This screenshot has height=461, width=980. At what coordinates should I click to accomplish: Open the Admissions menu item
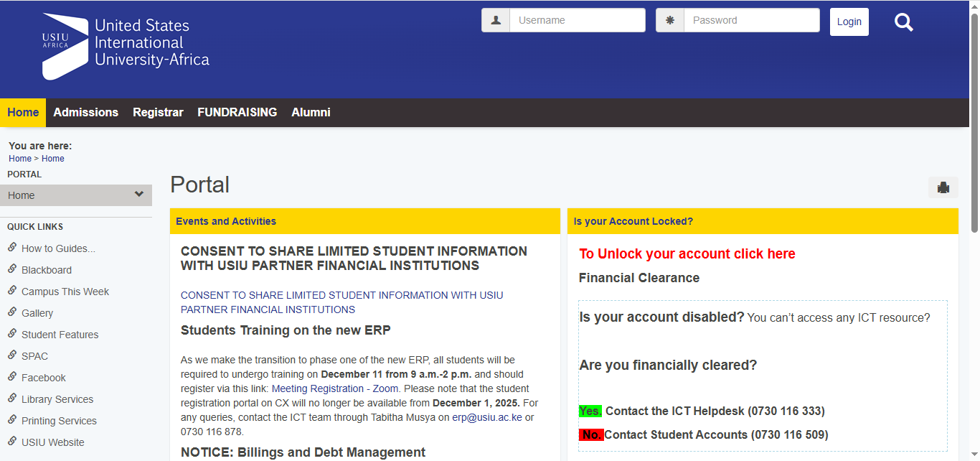click(85, 113)
